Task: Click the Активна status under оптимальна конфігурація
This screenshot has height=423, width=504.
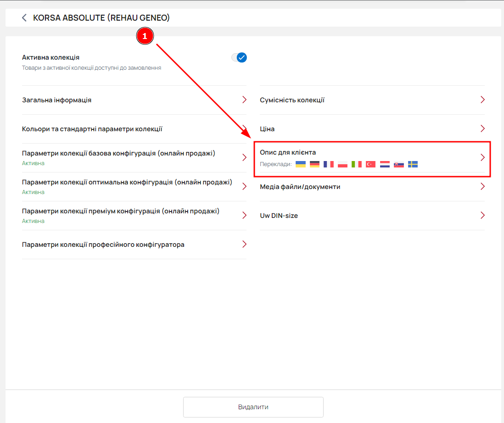Action: tap(33, 192)
